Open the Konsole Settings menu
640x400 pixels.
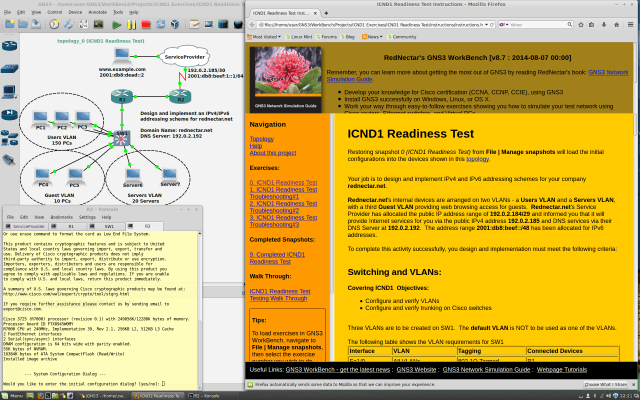point(87,217)
